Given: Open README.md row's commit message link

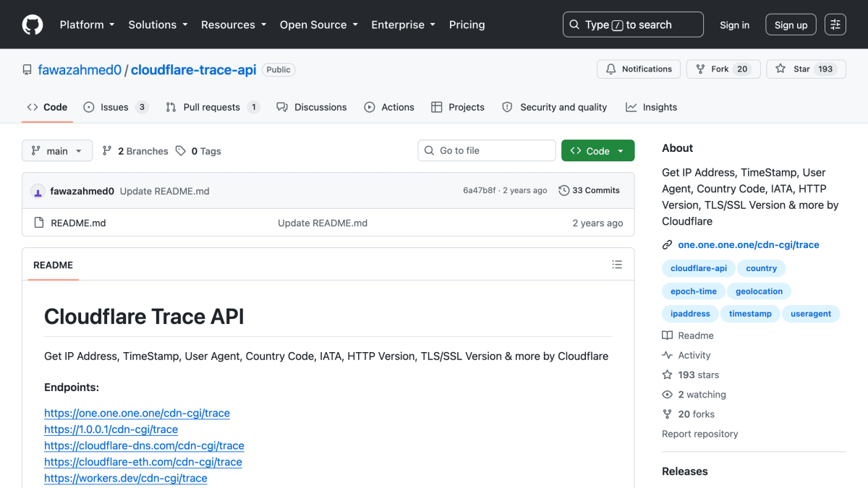Looking at the screenshot, I should (x=323, y=223).
